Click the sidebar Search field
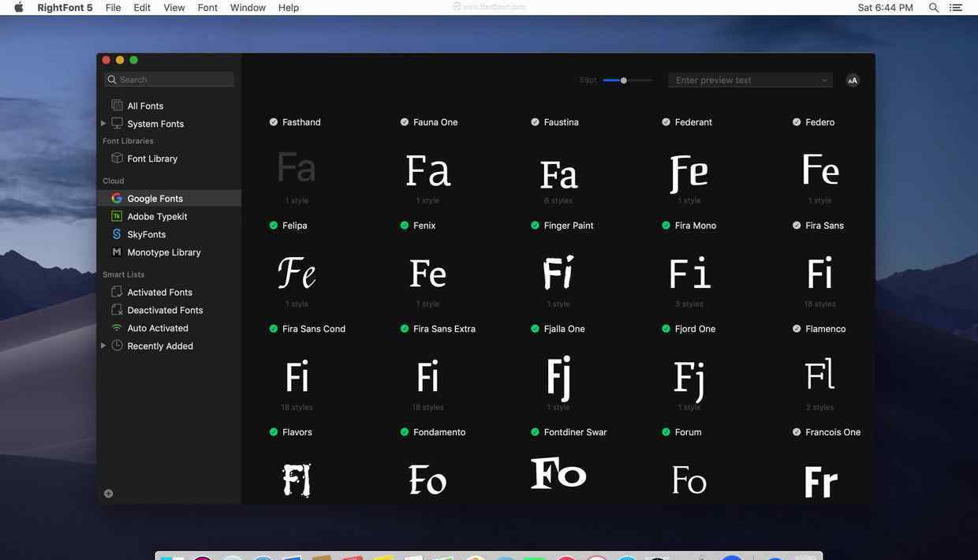Screen dimensions: 978x560 click(169, 80)
